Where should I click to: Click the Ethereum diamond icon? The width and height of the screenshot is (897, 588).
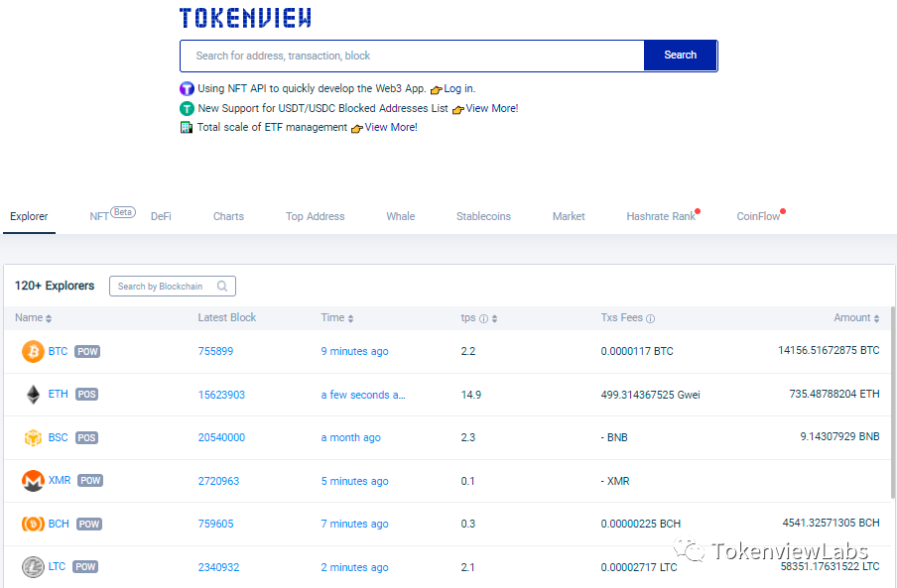(x=33, y=395)
